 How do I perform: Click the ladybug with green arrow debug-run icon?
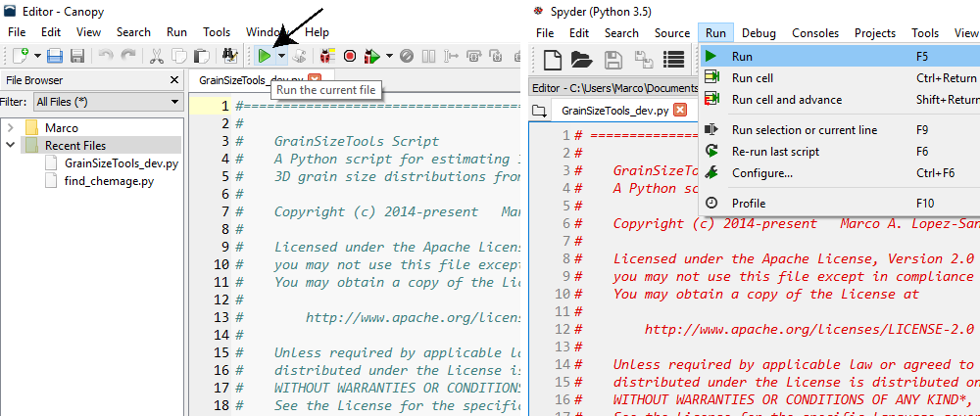(x=372, y=56)
